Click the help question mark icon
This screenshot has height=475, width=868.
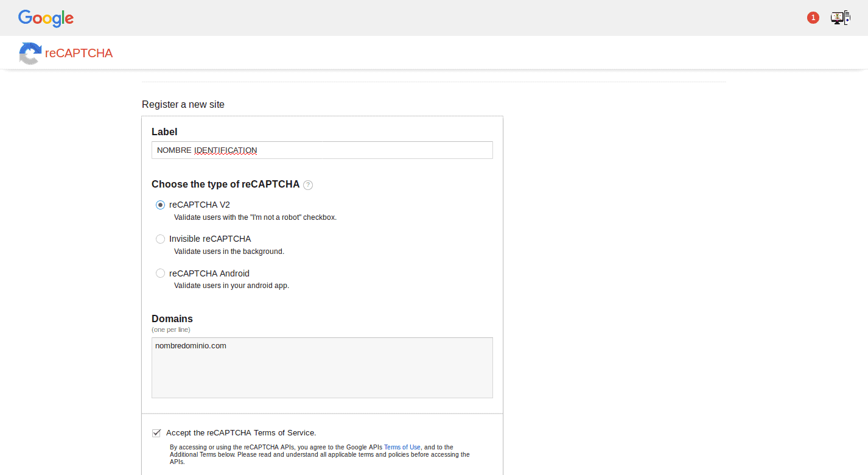tap(308, 185)
